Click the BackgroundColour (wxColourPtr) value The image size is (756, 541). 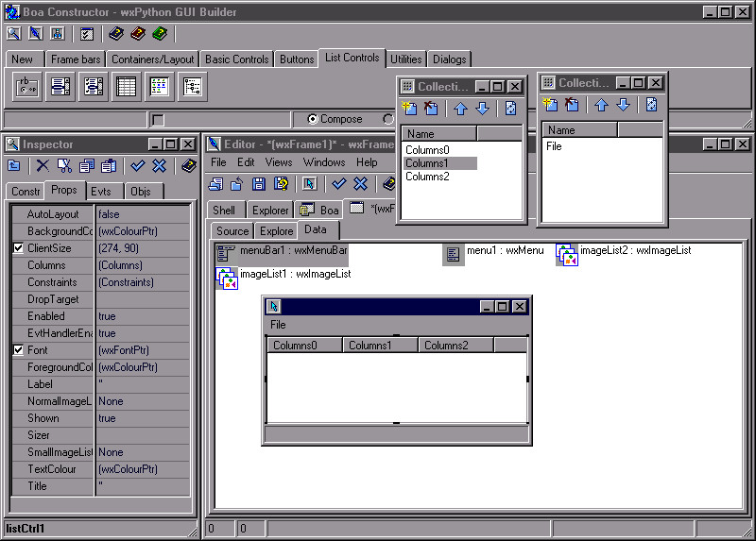pos(144,231)
